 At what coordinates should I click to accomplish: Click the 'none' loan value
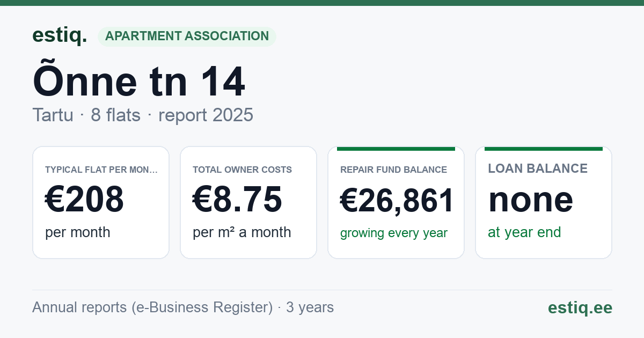530,200
